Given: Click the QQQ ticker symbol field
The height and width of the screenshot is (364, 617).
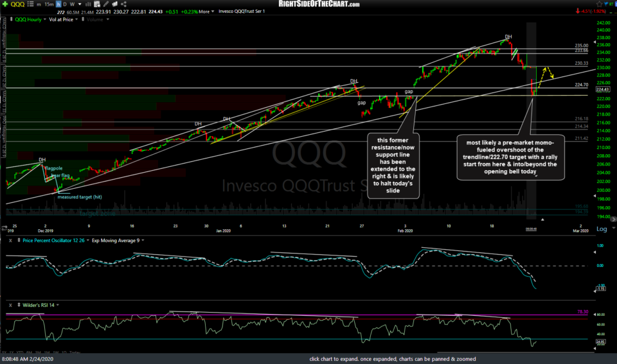Looking at the screenshot, I should point(17,4).
